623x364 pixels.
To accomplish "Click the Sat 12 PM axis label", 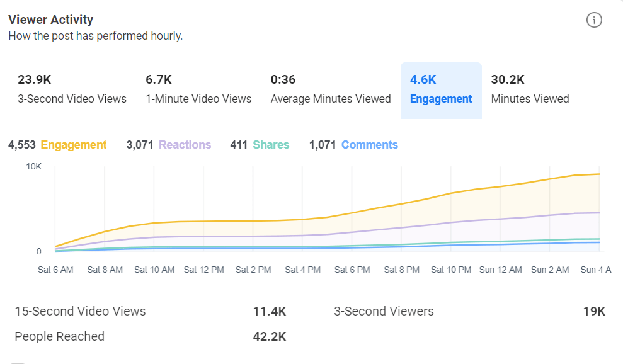I will coord(204,270).
